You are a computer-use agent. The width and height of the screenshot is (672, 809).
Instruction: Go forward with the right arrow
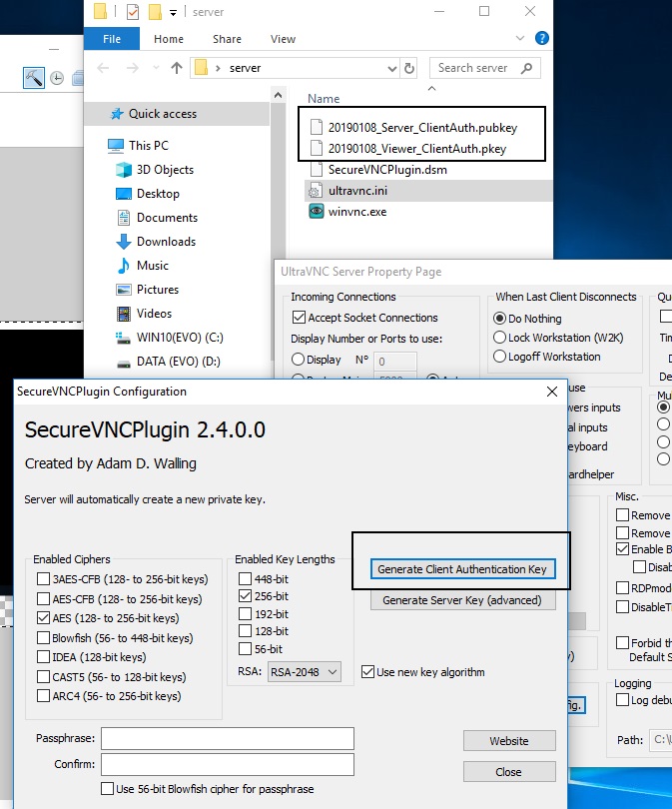(x=133, y=68)
